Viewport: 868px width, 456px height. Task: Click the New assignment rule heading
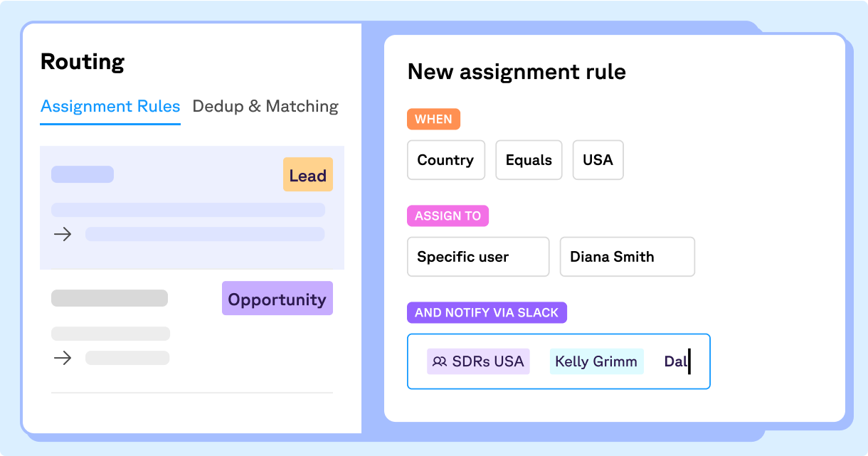[x=517, y=72]
